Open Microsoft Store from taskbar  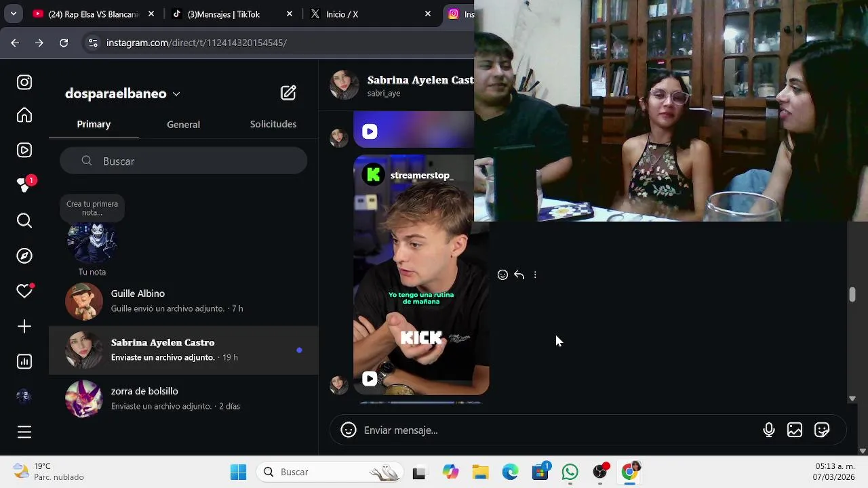540,472
